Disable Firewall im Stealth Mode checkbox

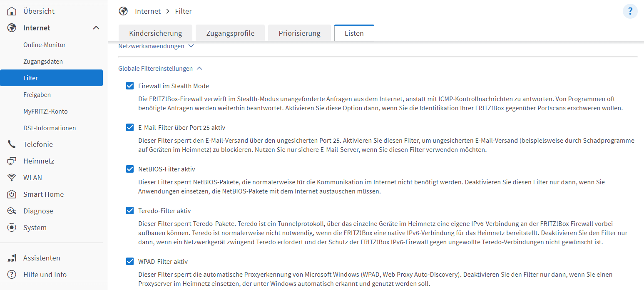tap(130, 86)
